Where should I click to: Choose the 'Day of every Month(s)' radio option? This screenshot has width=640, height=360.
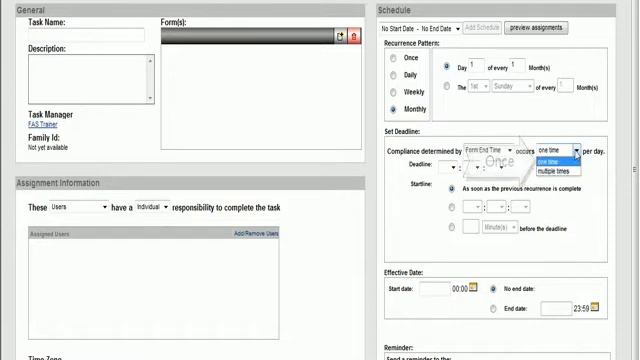447,67
